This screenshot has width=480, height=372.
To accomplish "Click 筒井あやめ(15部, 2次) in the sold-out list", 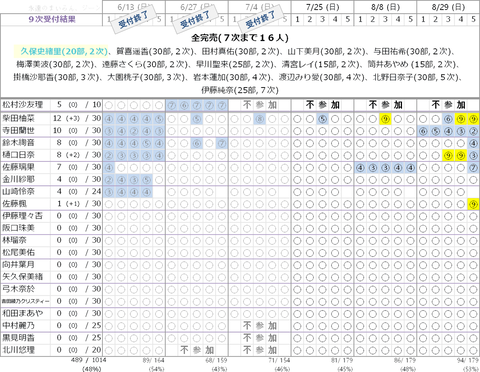I will (411, 64).
